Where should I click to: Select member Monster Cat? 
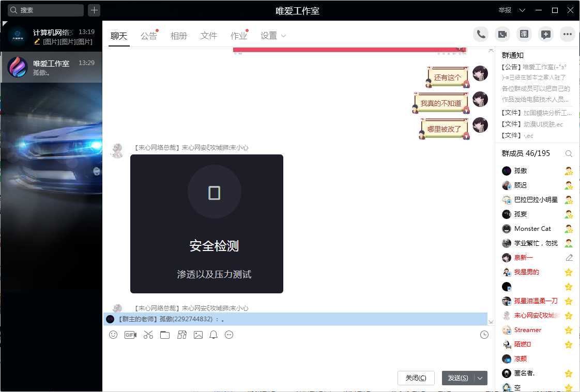537,229
